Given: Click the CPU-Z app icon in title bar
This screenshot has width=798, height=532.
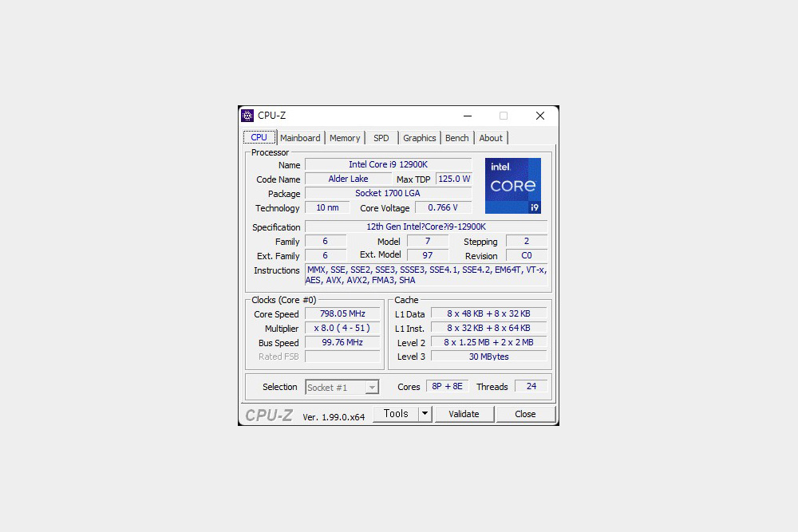Looking at the screenshot, I should pos(247,116).
